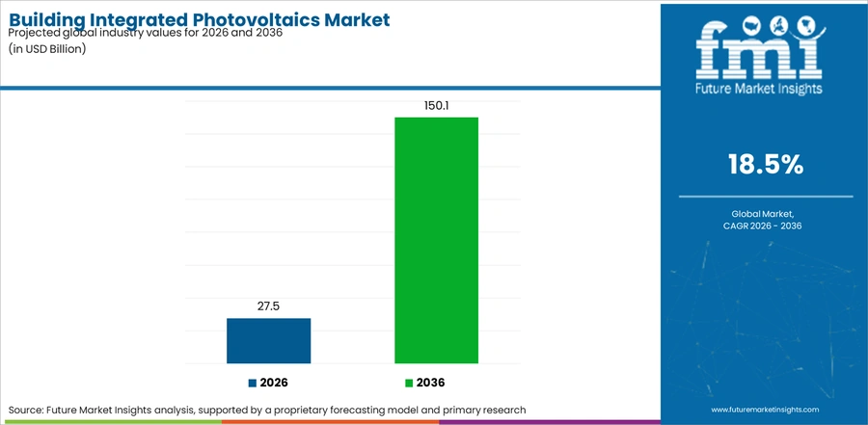Click the green 2036 legend swatch
The width and height of the screenshot is (868, 425).
(409, 383)
